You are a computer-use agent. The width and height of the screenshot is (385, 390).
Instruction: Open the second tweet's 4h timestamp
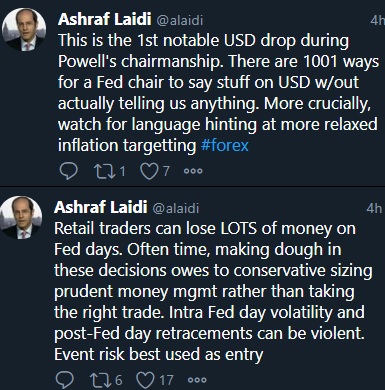pos(374,208)
